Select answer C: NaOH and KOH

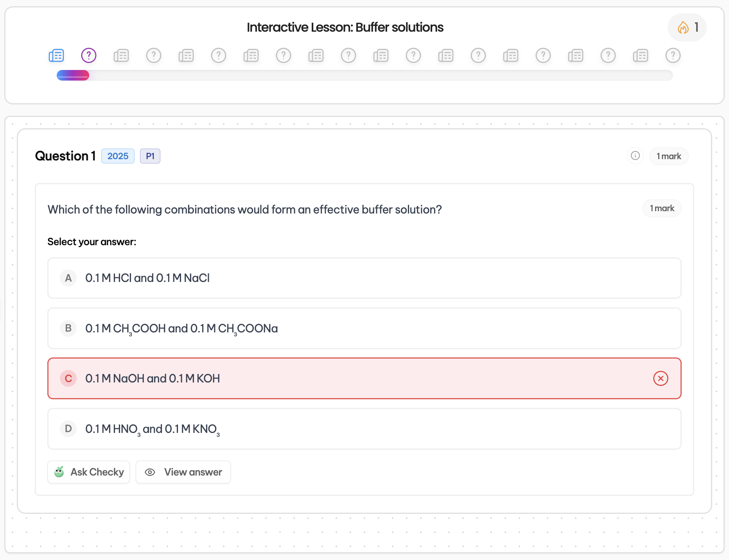pos(364,378)
